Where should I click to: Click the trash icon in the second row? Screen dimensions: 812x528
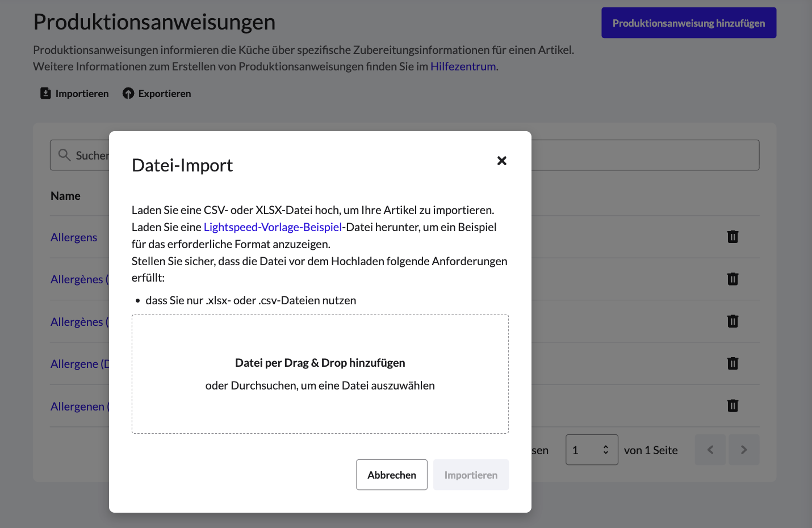[x=733, y=279]
